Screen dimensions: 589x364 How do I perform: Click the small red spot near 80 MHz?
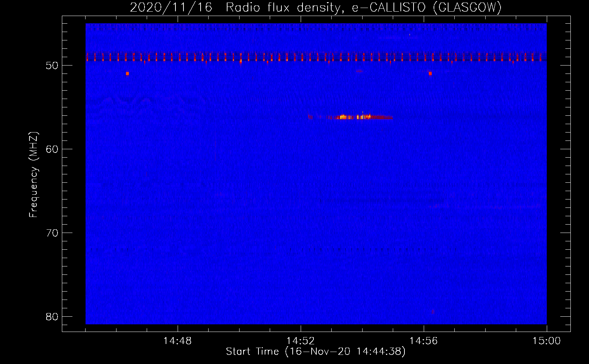(433, 312)
